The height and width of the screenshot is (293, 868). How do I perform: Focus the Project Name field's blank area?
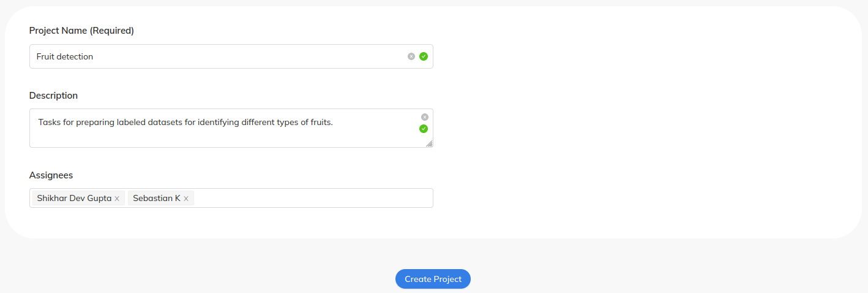click(245, 56)
